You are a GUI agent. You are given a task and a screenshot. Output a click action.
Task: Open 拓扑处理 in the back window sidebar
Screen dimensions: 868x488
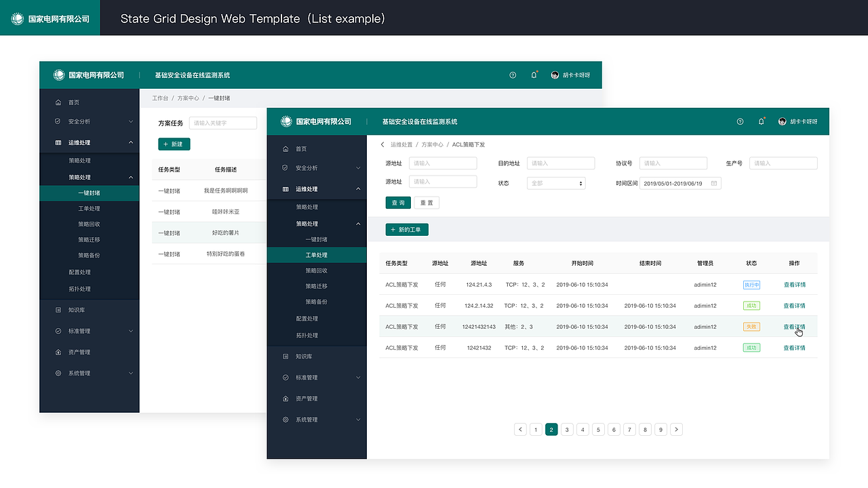coord(80,289)
